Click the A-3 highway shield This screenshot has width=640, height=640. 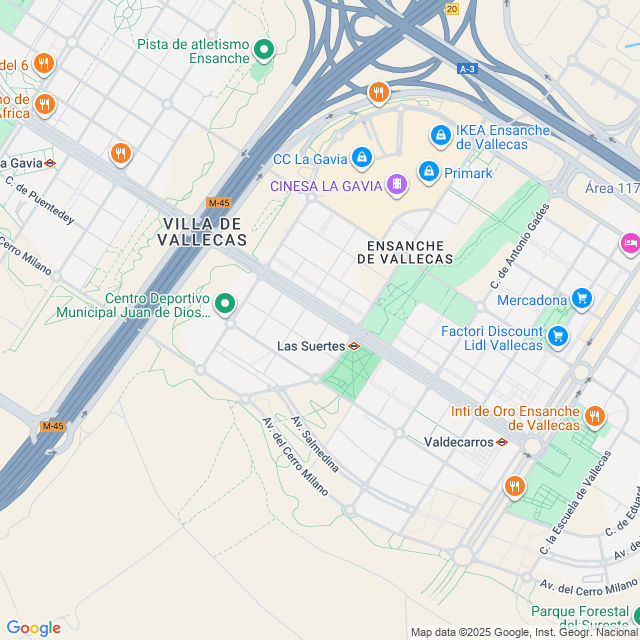(467, 69)
